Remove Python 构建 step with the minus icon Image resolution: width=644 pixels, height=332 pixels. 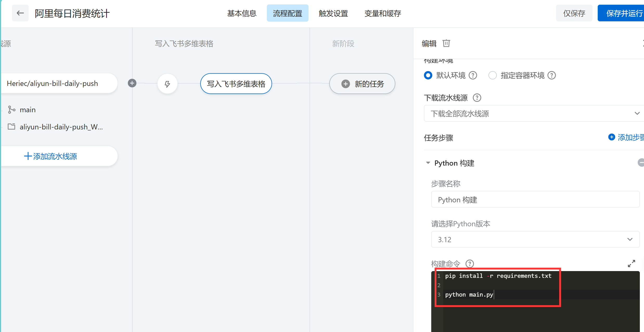(641, 163)
